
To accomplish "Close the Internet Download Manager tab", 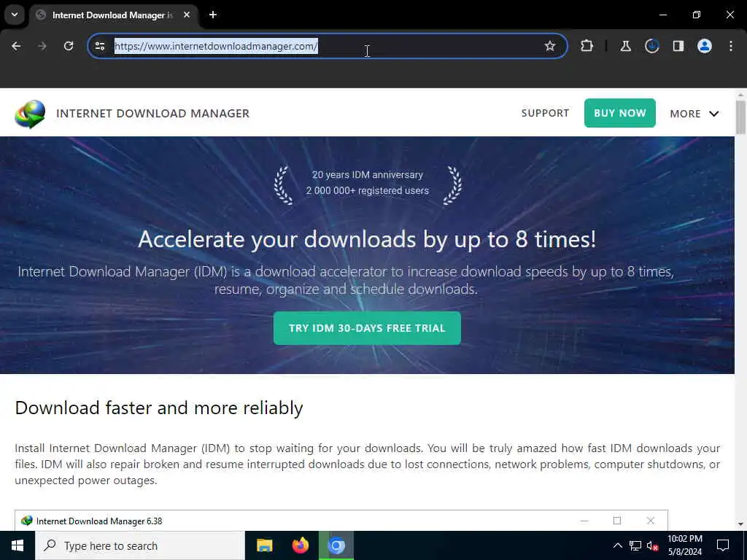I will coord(187,15).
